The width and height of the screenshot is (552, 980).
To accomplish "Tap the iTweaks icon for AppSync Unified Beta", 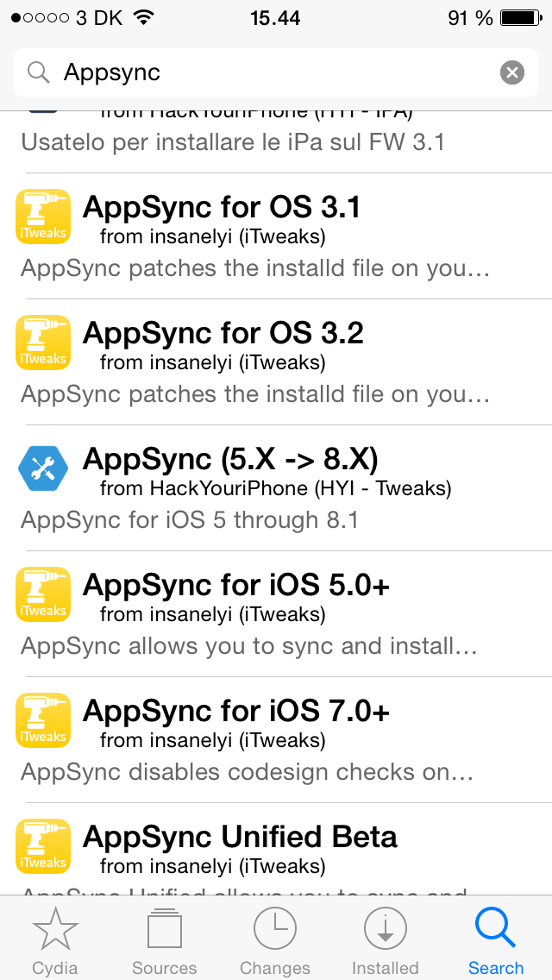I will point(42,846).
